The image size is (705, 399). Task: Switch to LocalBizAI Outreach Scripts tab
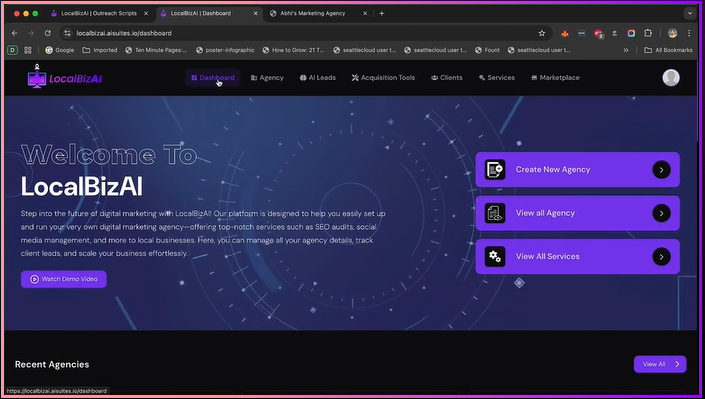click(99, 13)
